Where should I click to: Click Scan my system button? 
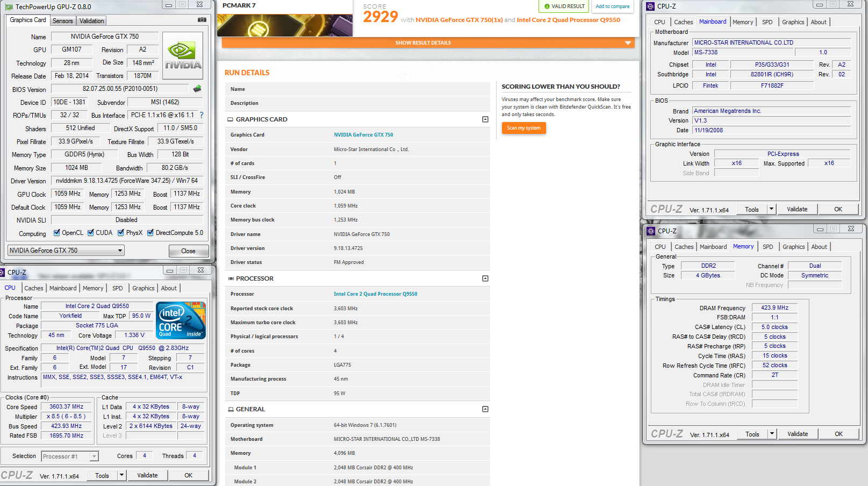click(x=524, y=128)
